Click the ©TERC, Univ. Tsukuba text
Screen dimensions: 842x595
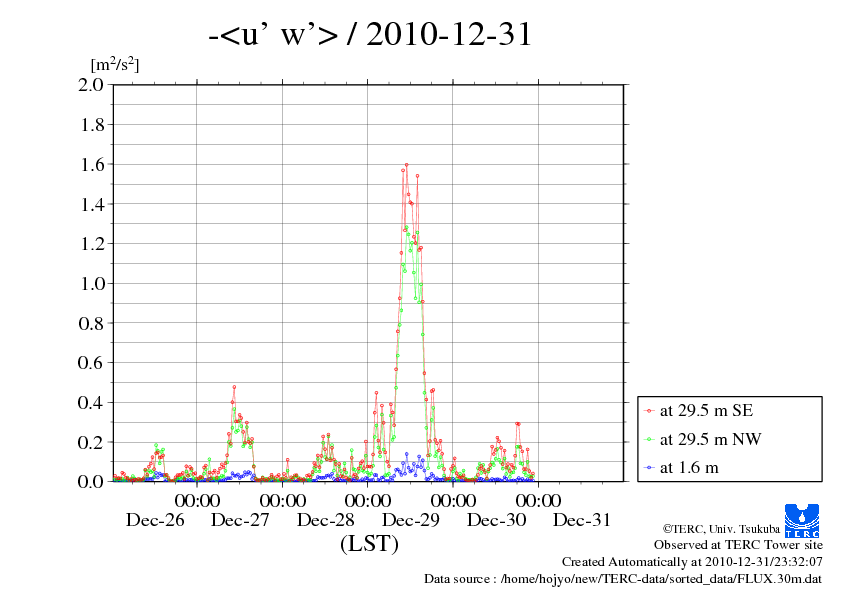point(721,529)
